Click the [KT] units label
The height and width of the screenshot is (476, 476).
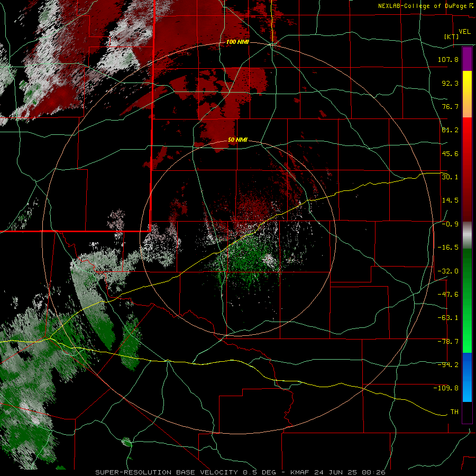point(452,36)
